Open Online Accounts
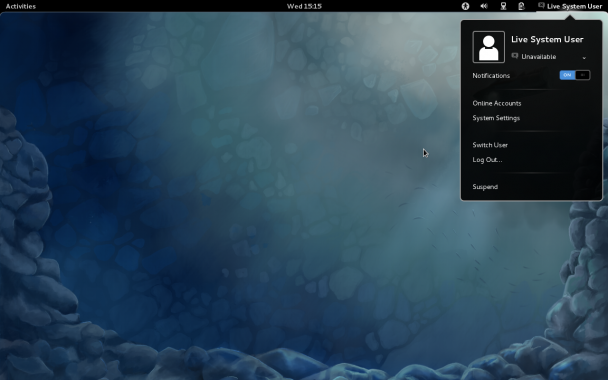 (497, 104)
